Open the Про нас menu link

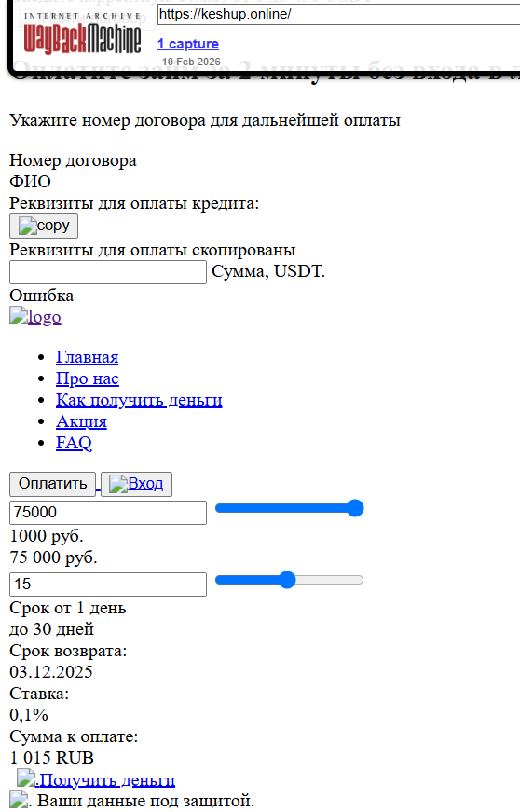point(88,378)
